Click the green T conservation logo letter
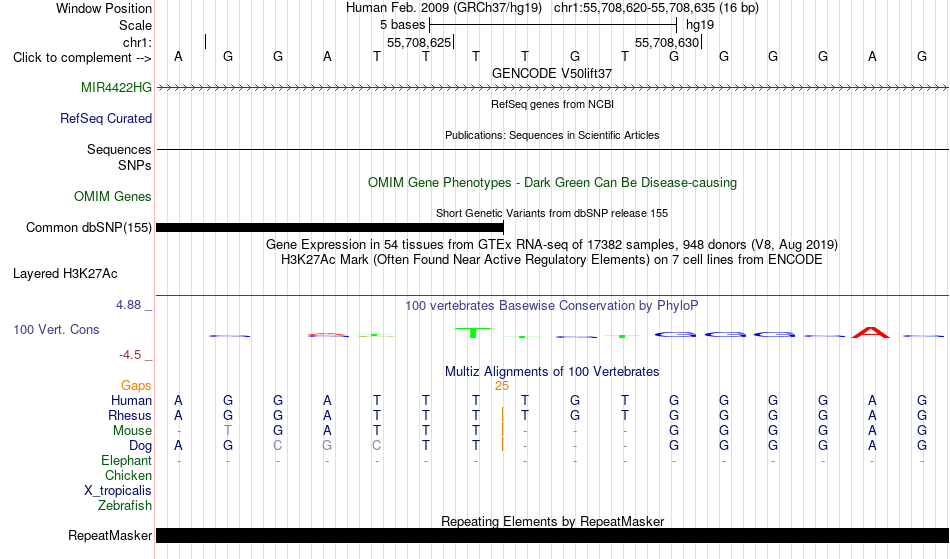Viewport: 950px width, 559px height. coord(473,332)
